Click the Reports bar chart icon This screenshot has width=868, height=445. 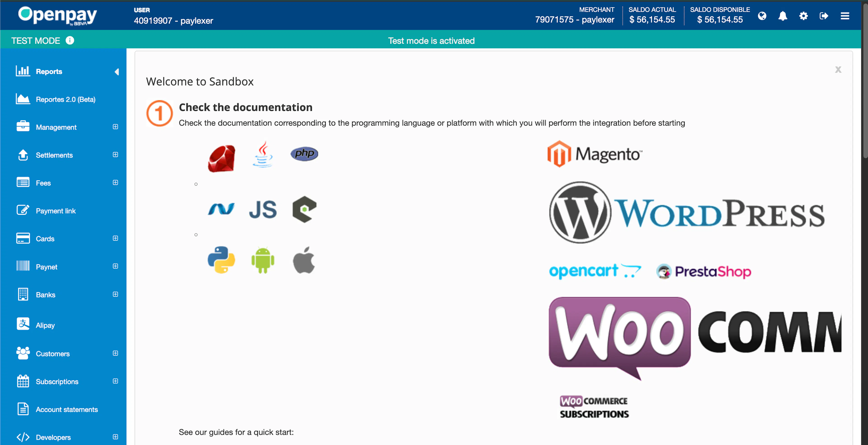point(23,71)
